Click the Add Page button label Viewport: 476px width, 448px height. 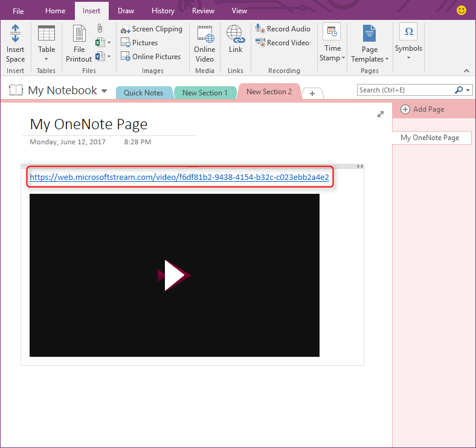(x=429, y=109)
